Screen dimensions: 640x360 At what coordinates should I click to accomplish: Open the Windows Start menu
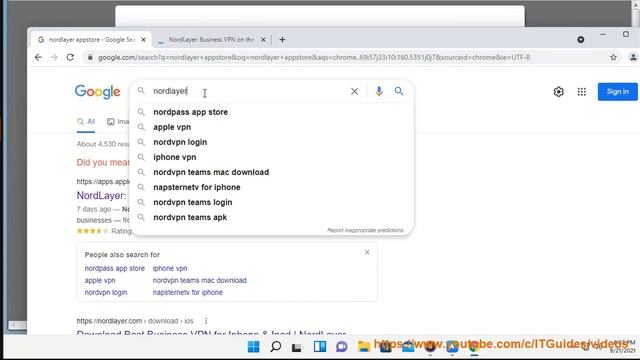[253, 347]
